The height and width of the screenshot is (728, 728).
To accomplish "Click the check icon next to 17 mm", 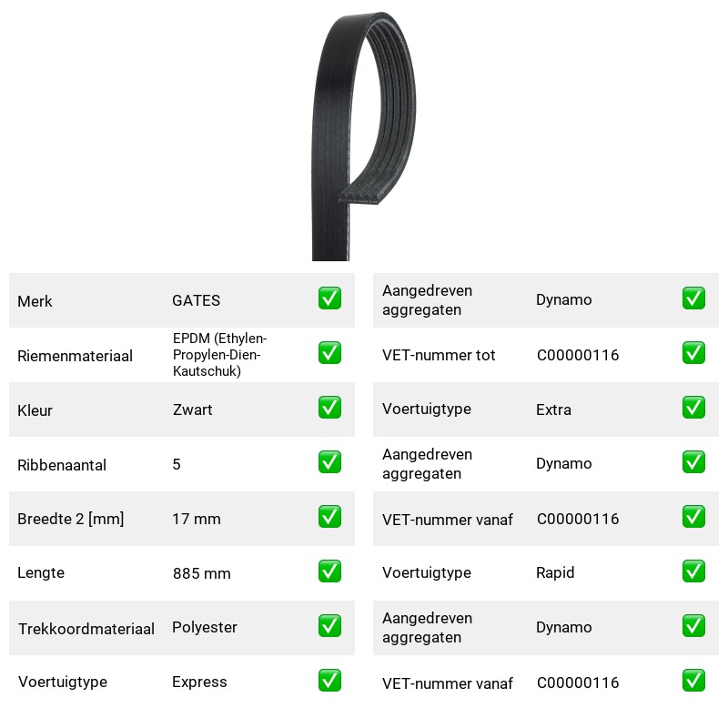I will 329,517.
